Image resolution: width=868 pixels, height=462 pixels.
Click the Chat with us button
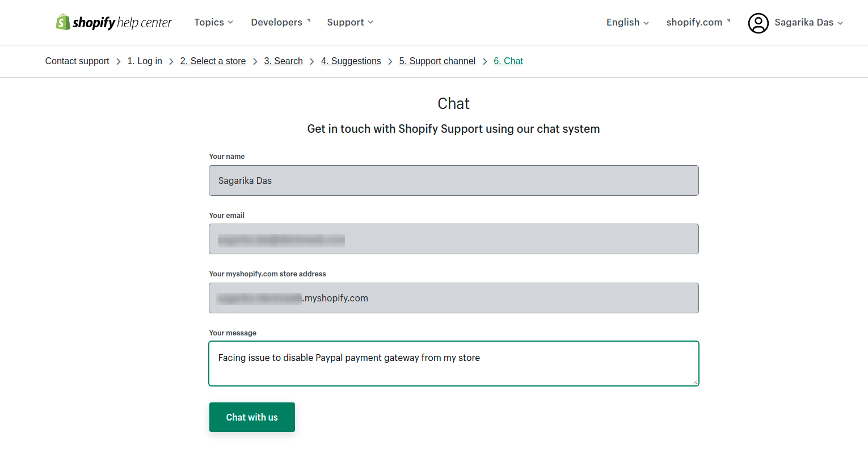pyautogui.click(x=252, y=417)
